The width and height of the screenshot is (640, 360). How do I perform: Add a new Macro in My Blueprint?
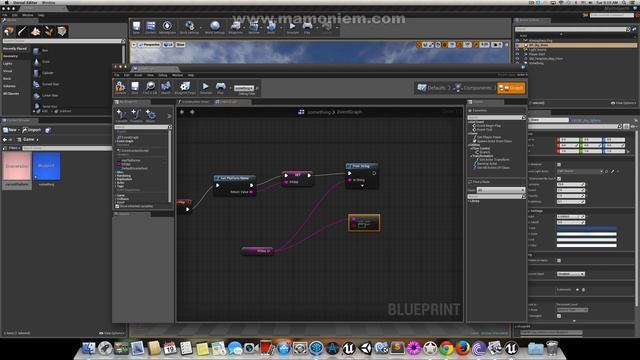(x=151, y=116)
